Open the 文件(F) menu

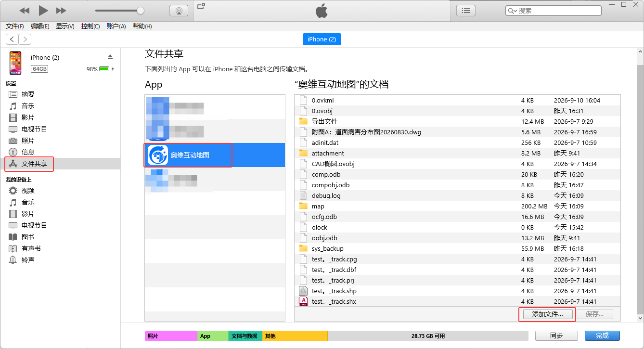pyautogui.click(x=14, y=26)
